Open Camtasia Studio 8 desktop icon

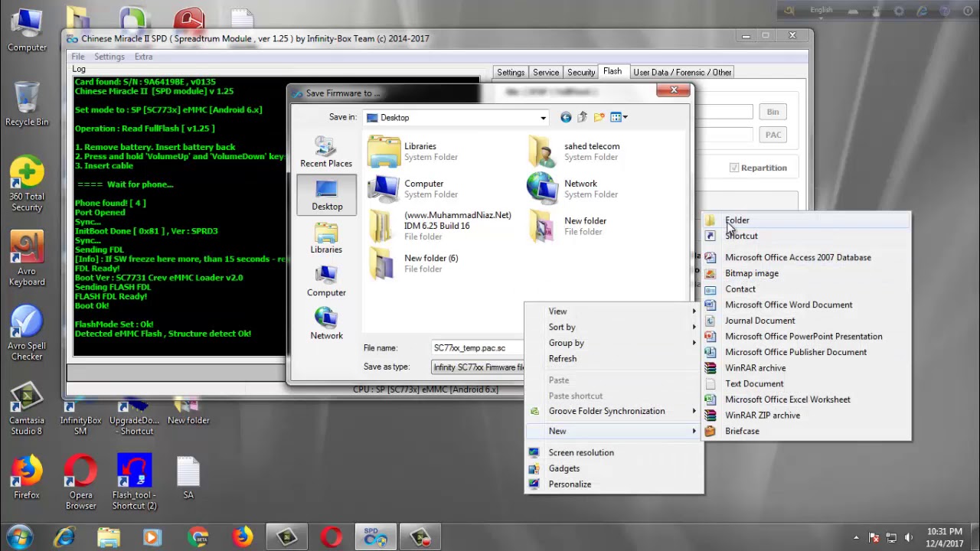(x=27, y=409)
